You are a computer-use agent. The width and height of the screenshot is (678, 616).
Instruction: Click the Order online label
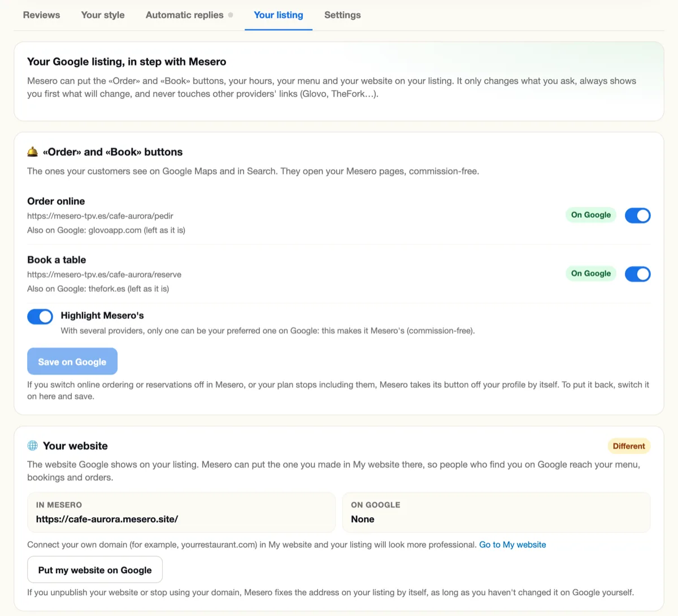(x=56, y=201)
